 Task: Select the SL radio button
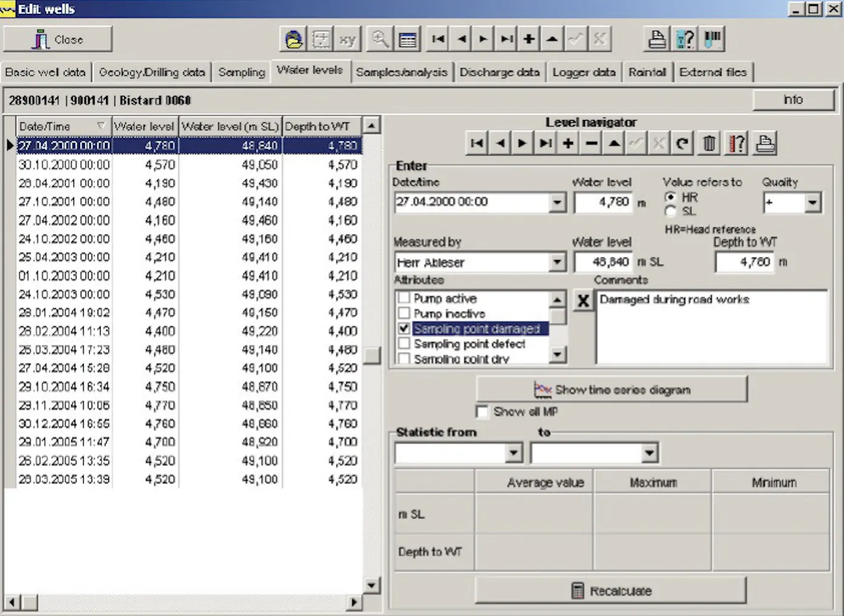pyautogui.click(x=671, y=211)
